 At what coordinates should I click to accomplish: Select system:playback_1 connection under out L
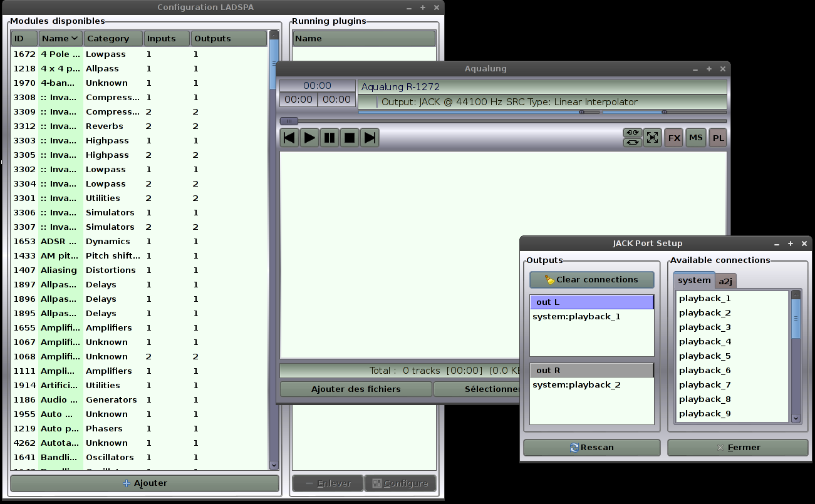point(592,317)
